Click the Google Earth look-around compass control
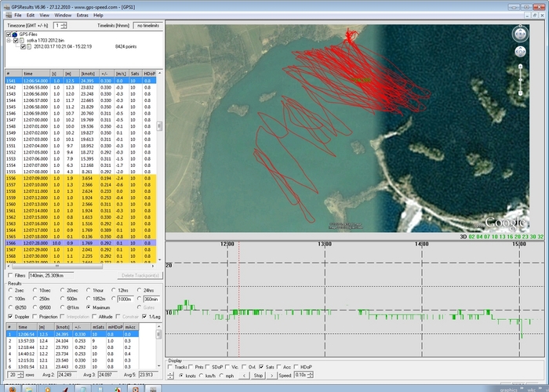 [520, 34]
